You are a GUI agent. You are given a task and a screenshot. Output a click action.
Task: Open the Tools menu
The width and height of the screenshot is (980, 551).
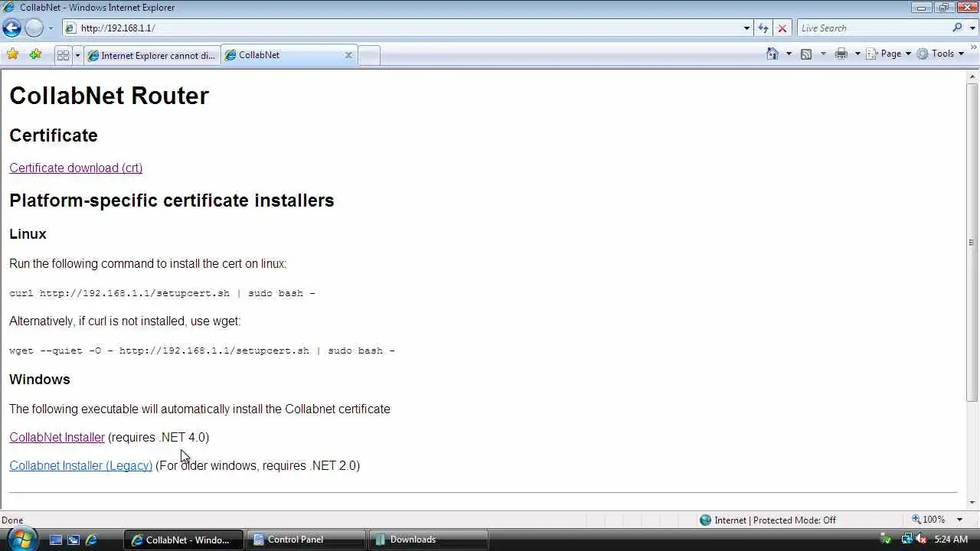[x=941, y=54]
